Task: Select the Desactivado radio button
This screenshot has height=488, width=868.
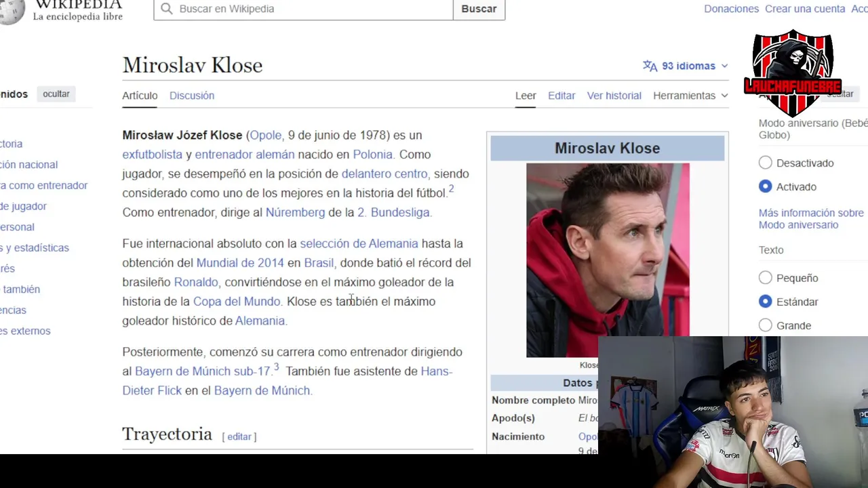Action: (x=766, y=163)
